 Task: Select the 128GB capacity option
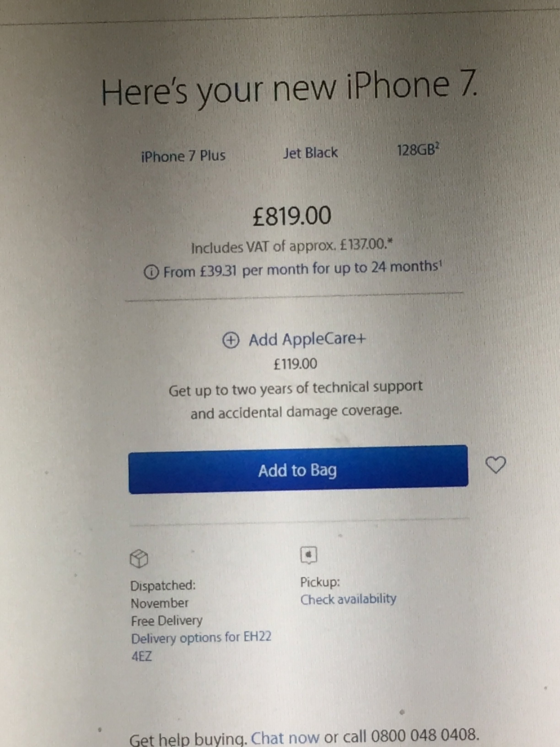coord(418,150)
